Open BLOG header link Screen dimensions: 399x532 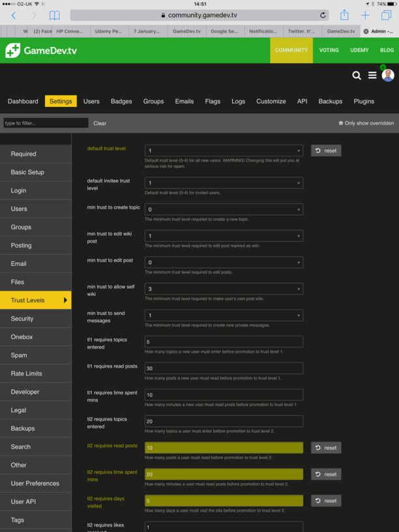pyautogui.click(x=387, y=50)
